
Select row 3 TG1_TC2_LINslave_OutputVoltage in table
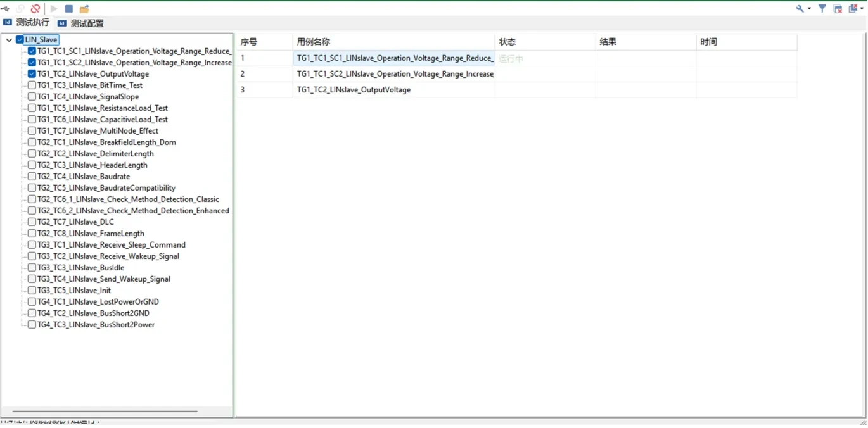tap(354, 90)
